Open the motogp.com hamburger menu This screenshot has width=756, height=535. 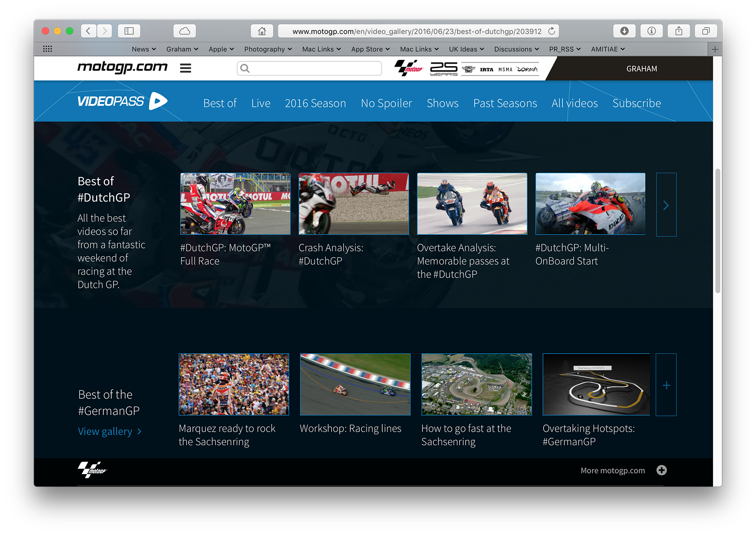[185, 68]
